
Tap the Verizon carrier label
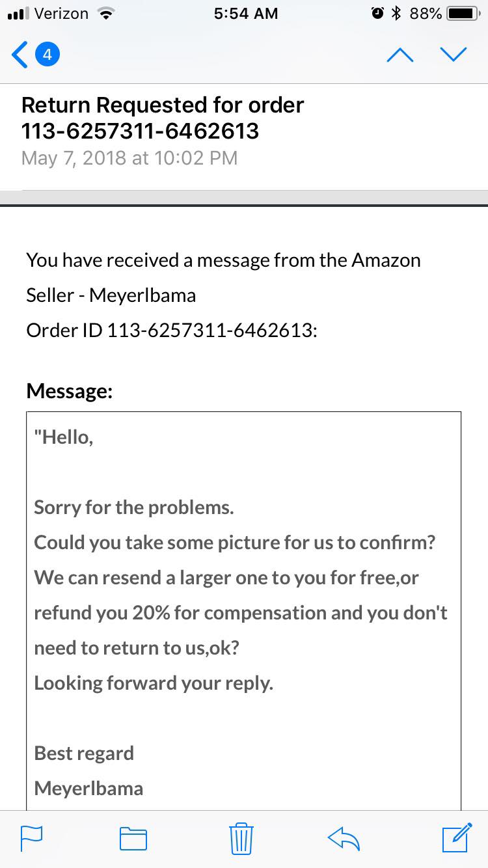tap(61, 14)
